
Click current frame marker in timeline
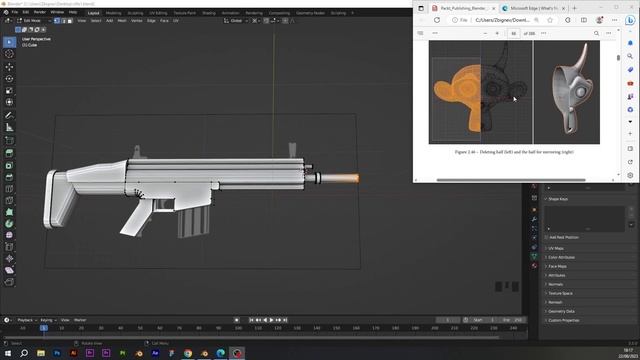coord(44,328)
